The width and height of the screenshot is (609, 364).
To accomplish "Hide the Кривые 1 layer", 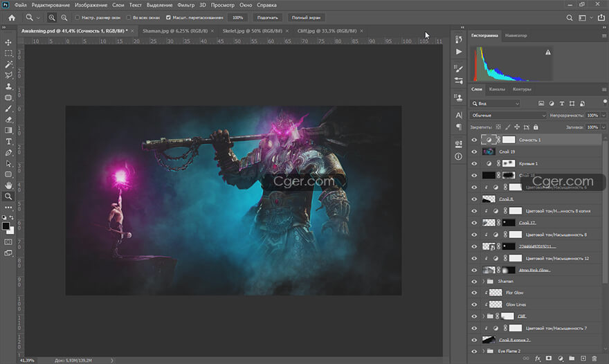I will pos(474,163).
